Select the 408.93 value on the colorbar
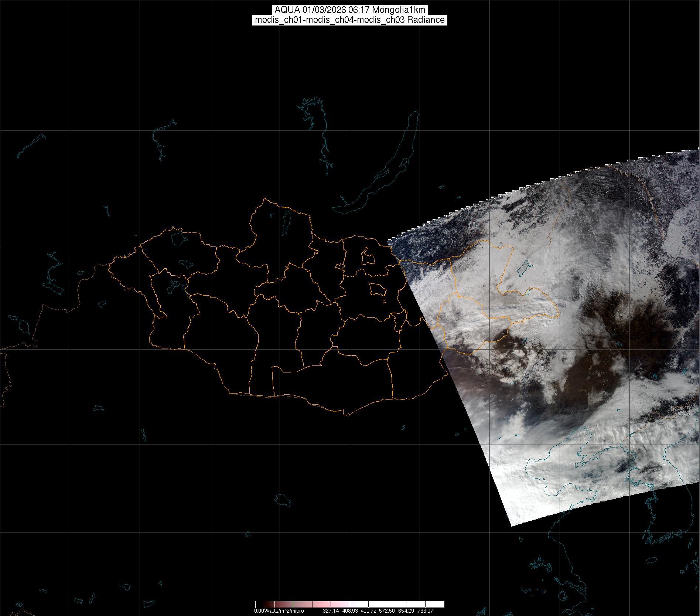Viewport: 700px width, 616px height. [x=349, y=611]
